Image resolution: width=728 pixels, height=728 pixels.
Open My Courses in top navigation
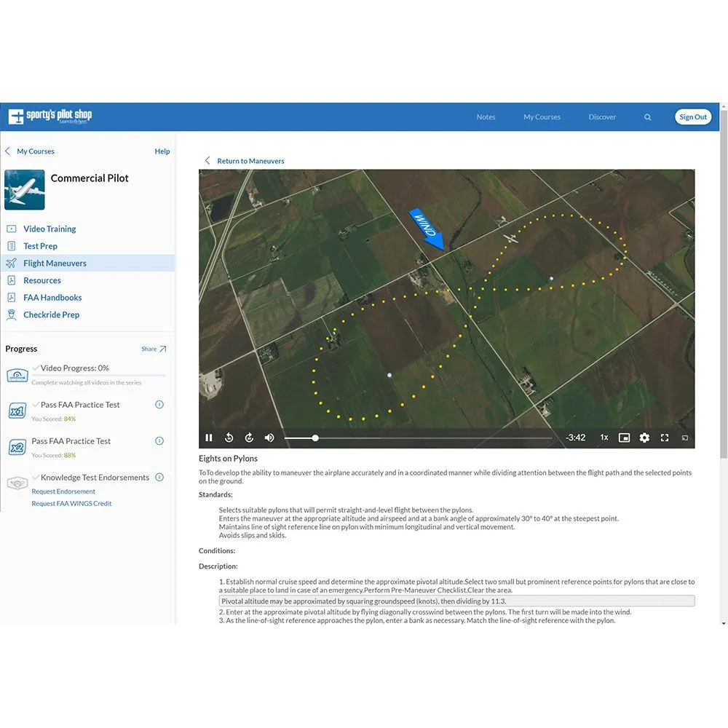pos(542,117)
